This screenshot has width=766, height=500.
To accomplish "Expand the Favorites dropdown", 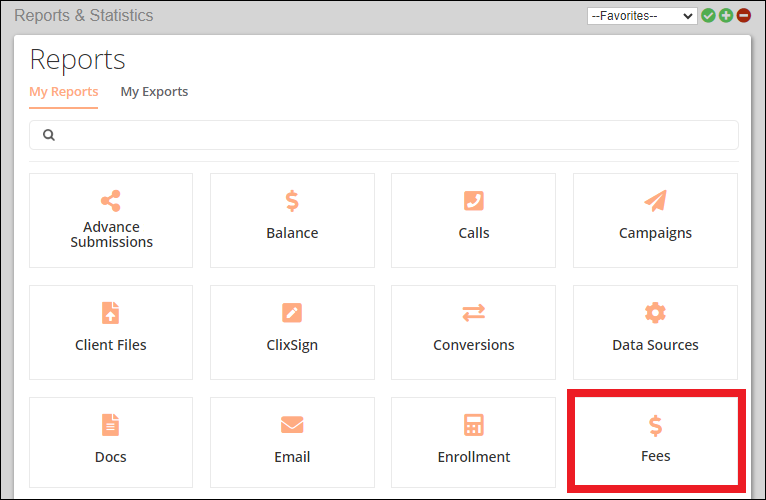I will click(641, 16).
